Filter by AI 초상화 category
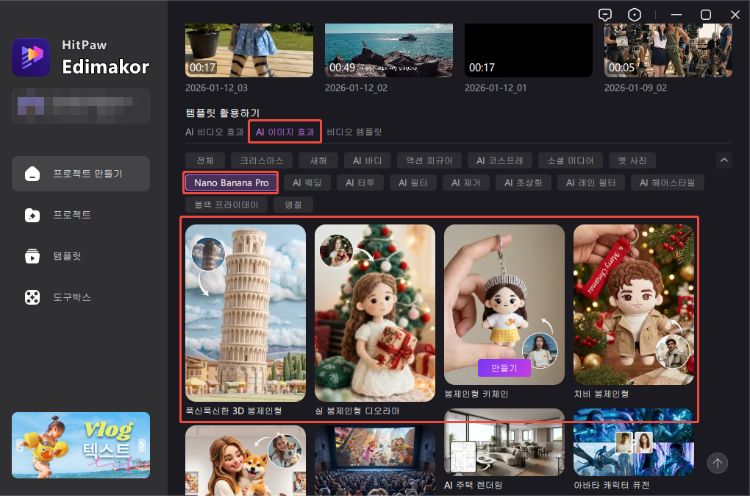This screenshot has width=750, height=496. tap(523, 183)
